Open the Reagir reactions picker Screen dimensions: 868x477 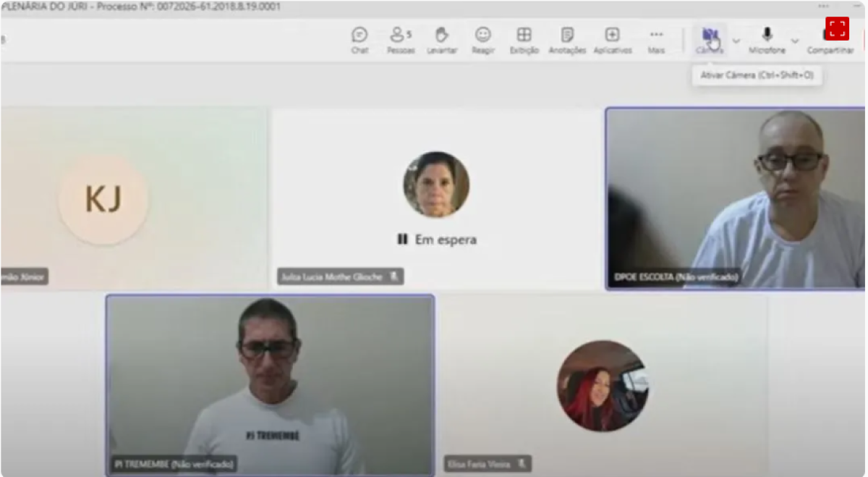click(482, 40)
